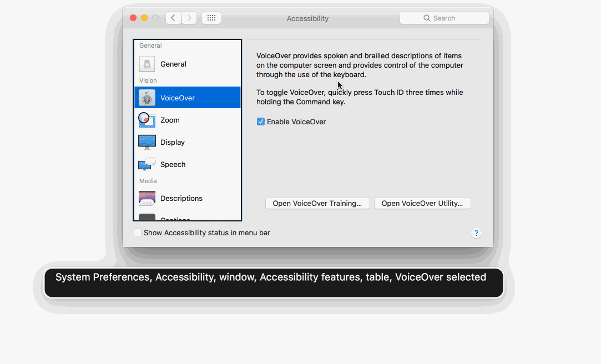This screenshot has width=601, height=364.
Task: Select Display in the accessibility list
Action: coord(173,142)
